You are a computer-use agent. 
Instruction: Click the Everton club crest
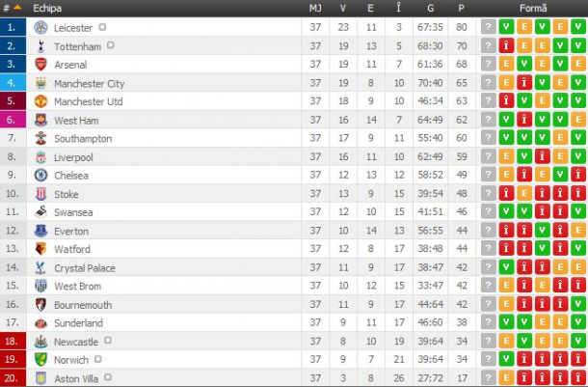tap(41, 232)
